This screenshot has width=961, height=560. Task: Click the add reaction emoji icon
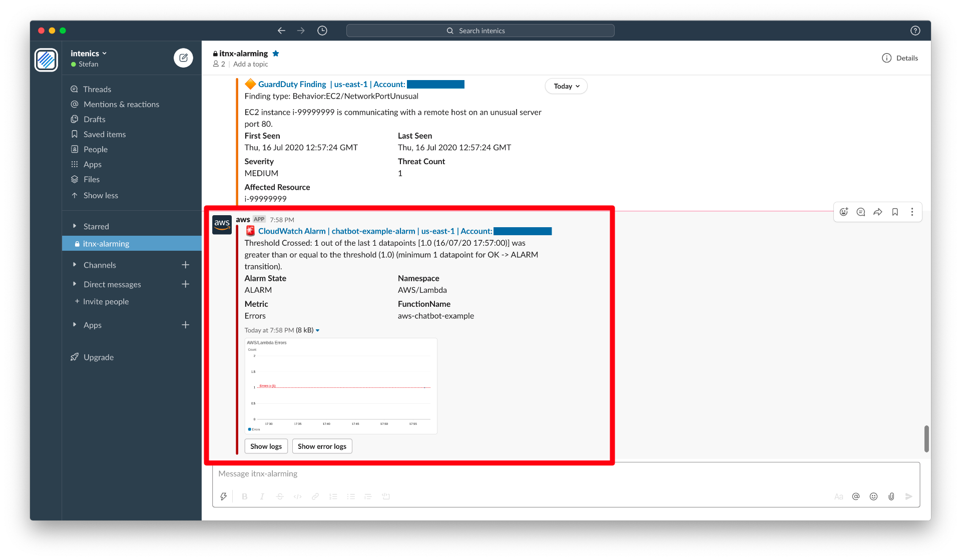tap(844, 212)
